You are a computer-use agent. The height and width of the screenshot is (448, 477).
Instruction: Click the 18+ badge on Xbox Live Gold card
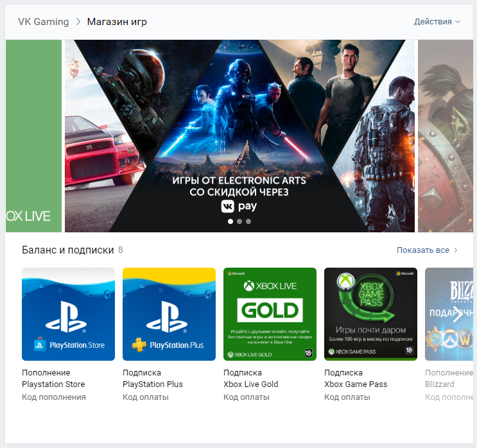click(308, 353)
